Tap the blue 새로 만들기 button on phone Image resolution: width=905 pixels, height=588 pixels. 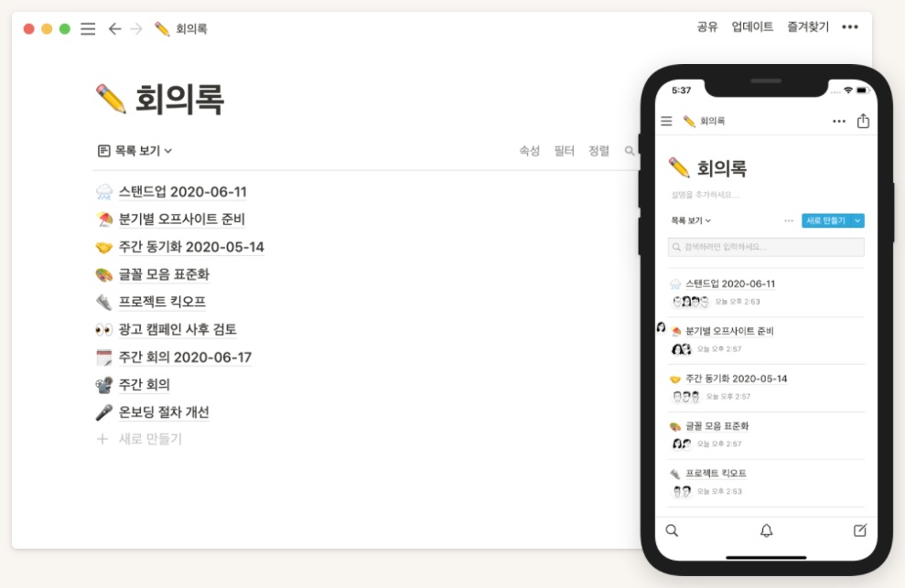[x=826, y=220]
